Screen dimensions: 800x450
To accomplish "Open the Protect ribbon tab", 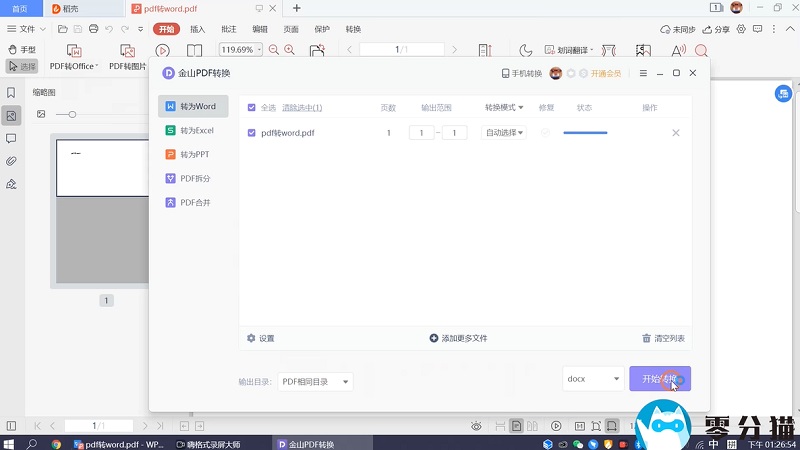I will (x=322, y=29).
